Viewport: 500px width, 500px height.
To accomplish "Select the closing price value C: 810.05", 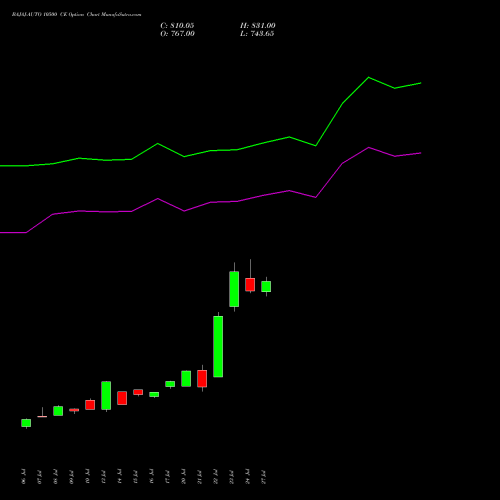I will tap(177, 26).
